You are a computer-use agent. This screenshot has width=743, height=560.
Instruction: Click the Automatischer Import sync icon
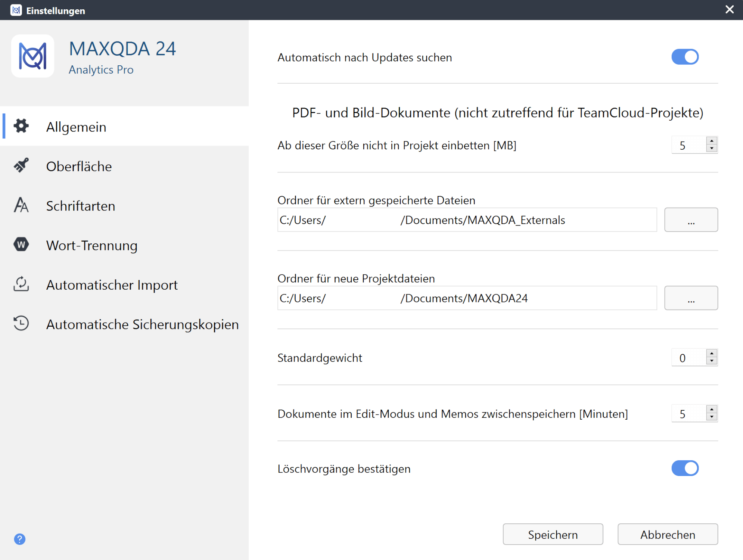click(x=21, y=284)
